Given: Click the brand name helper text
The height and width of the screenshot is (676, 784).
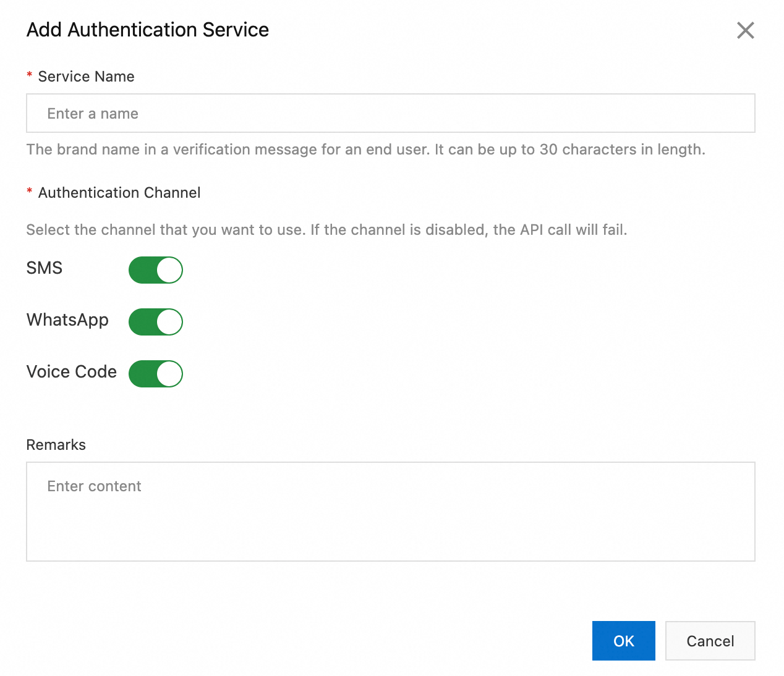Looking at the screenshot, I should [x=365, y=150].
